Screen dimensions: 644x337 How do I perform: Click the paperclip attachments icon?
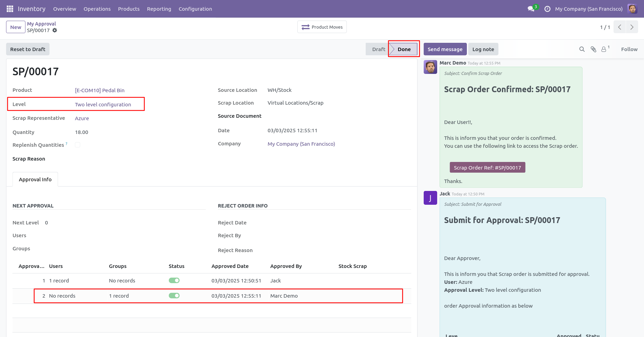593,49
